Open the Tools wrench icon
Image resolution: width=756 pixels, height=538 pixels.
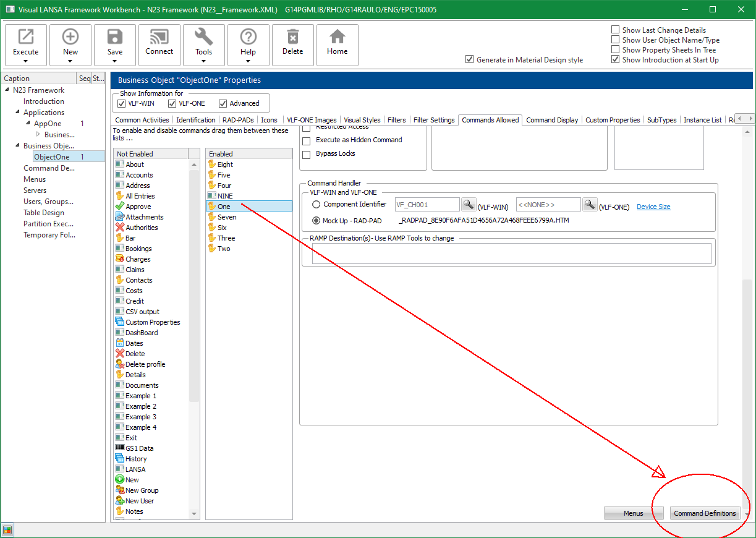point(204,36)
